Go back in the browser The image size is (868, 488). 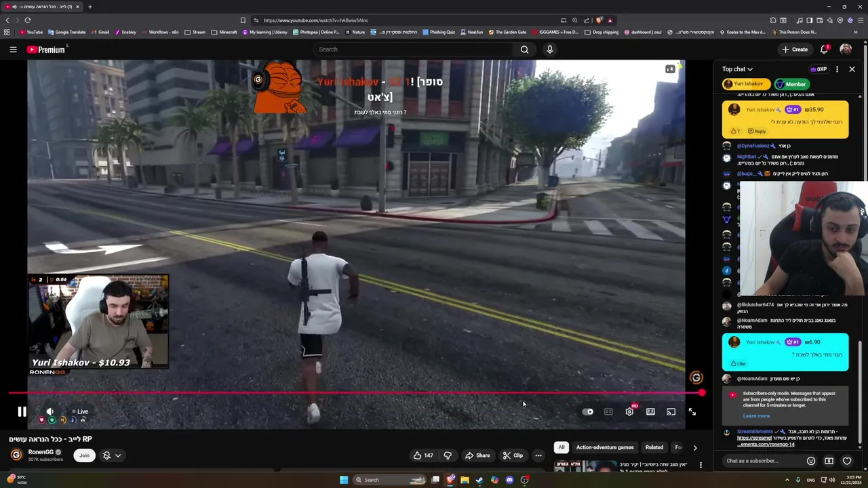pos(7,20)
